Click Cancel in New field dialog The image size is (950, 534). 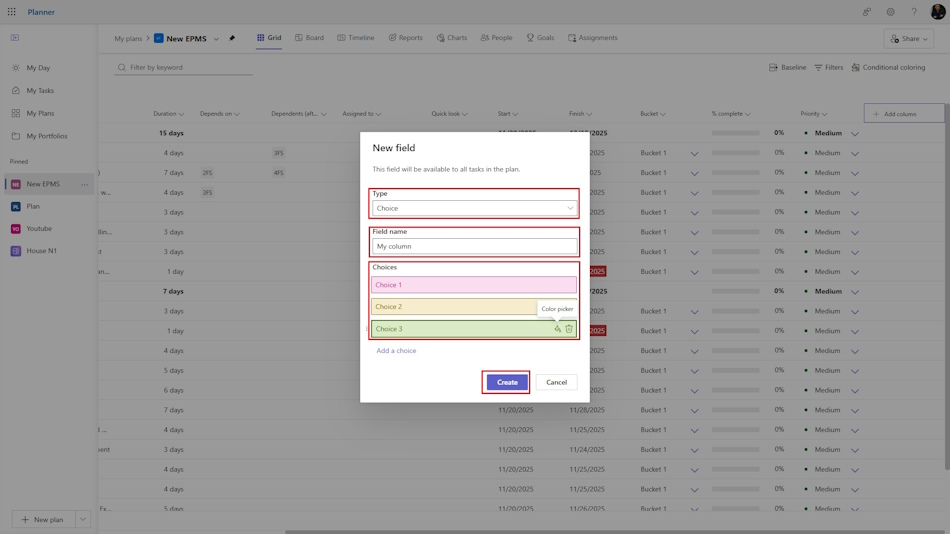pos(556,382)
